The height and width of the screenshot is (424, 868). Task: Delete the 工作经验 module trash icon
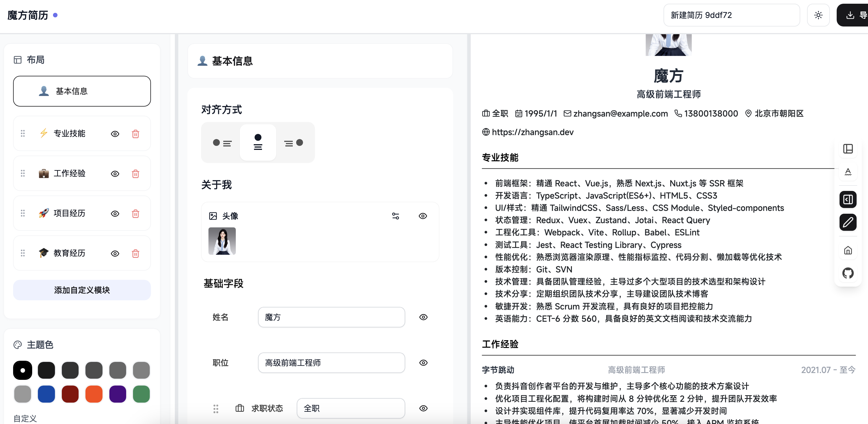(136, 174)
